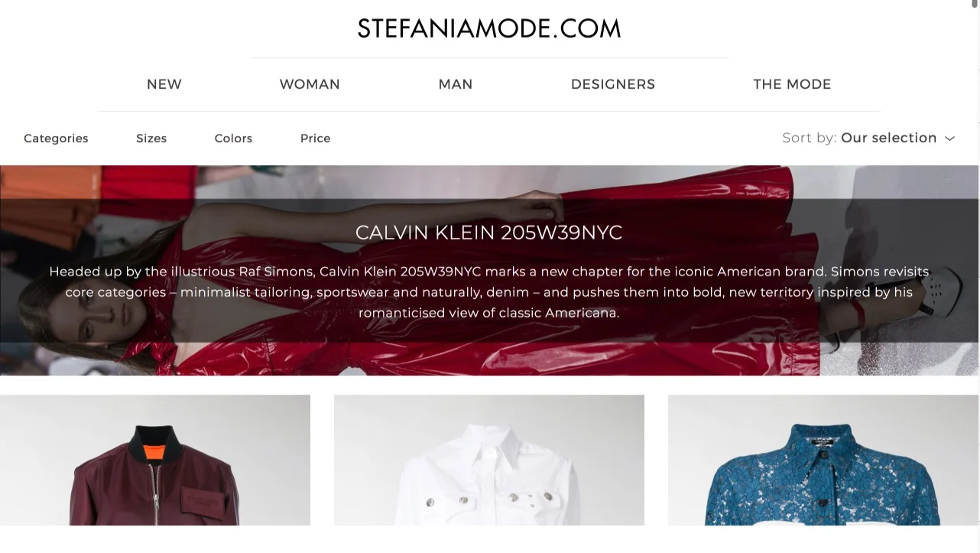View the blue lace shirt product
Screen dimensions: 980x553
point(823,460)
